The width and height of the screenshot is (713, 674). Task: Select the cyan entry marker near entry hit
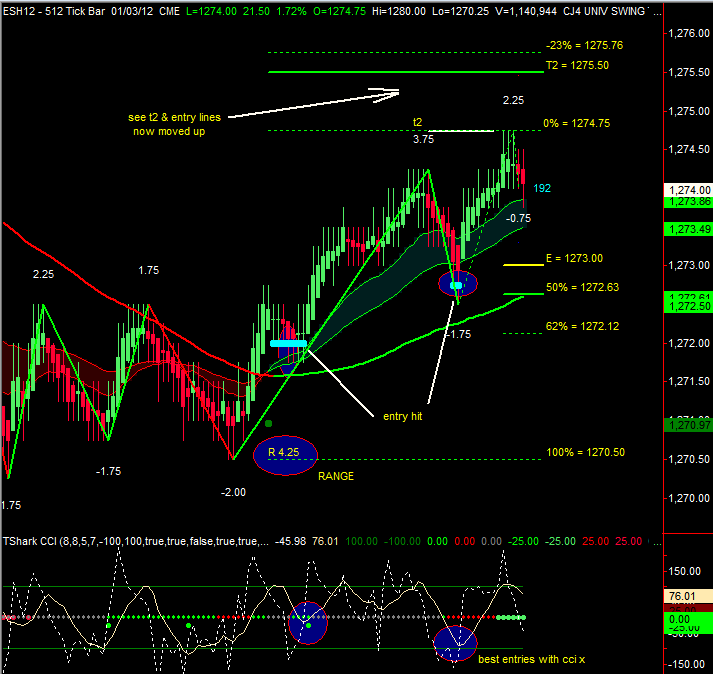click(289, 343)
